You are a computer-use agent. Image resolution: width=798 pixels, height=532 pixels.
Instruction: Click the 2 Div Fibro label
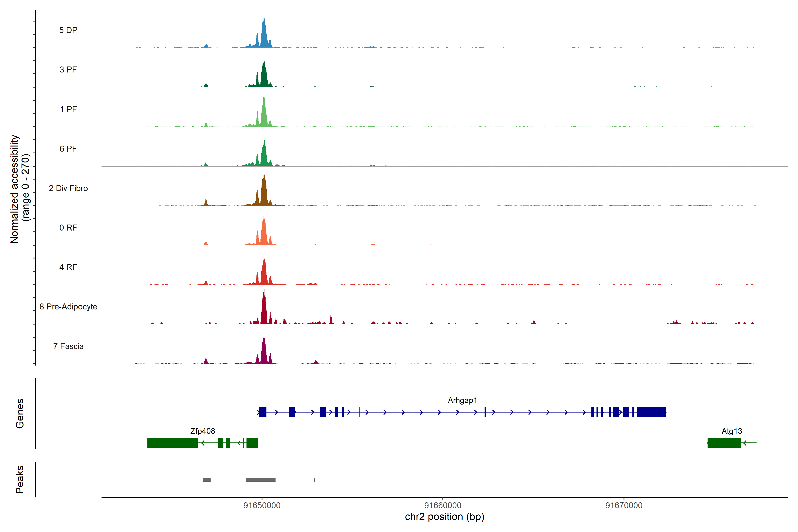click(68, 188)
